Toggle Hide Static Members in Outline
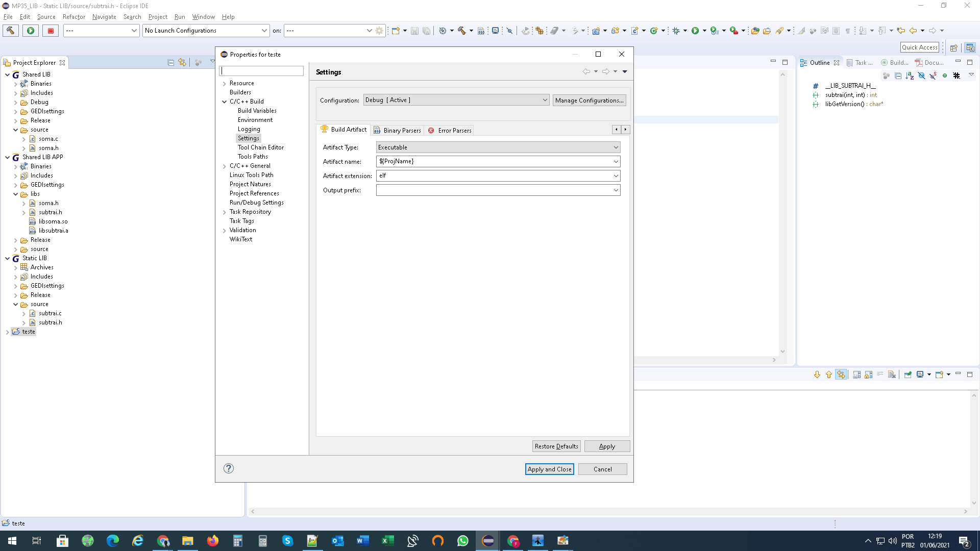The height and width of the screenshot is (551, 980). (x=933, y=76)
